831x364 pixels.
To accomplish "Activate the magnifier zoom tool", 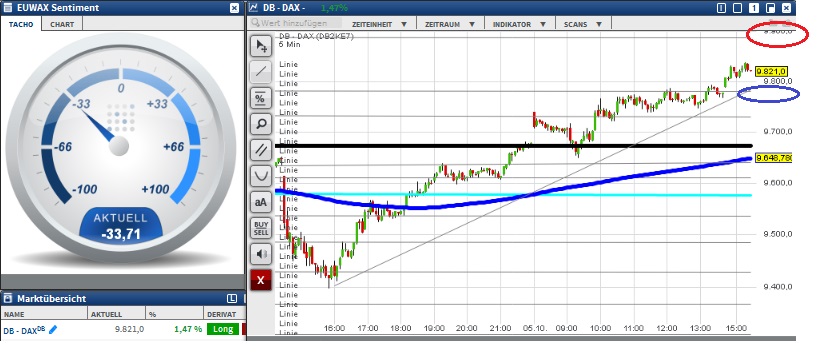I will [x=261, y=123].
